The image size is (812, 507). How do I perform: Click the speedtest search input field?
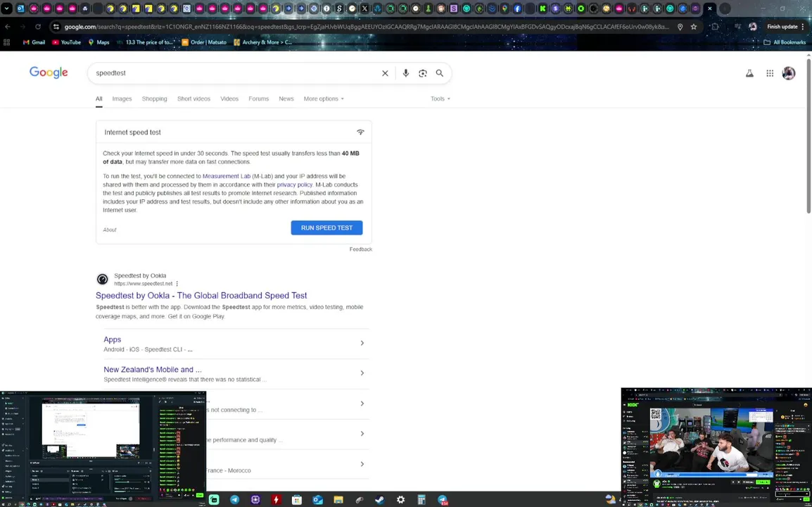(236, 73)
